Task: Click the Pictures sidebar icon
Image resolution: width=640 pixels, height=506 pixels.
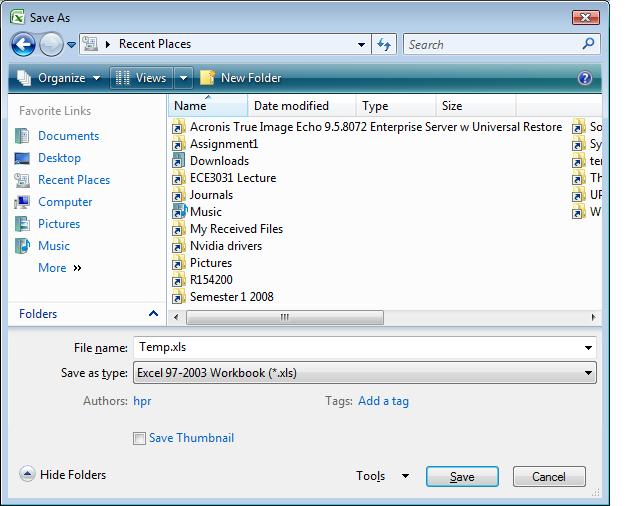Action: (x=22, y=224)
